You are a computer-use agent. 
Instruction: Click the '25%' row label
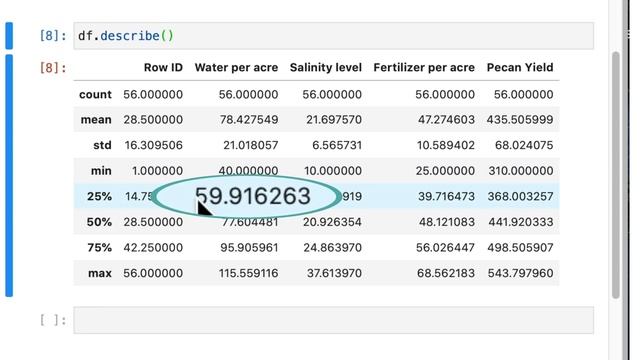click(x=99, y=196)
